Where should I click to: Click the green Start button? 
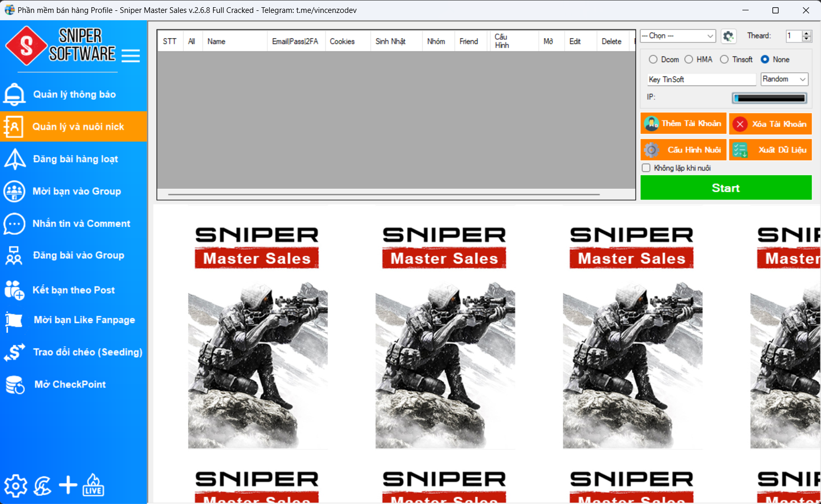726,188
